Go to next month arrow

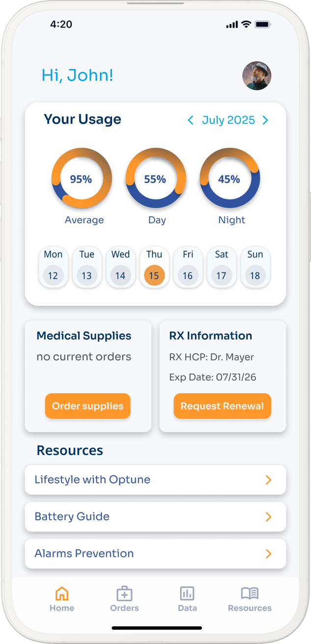(265, 120)
